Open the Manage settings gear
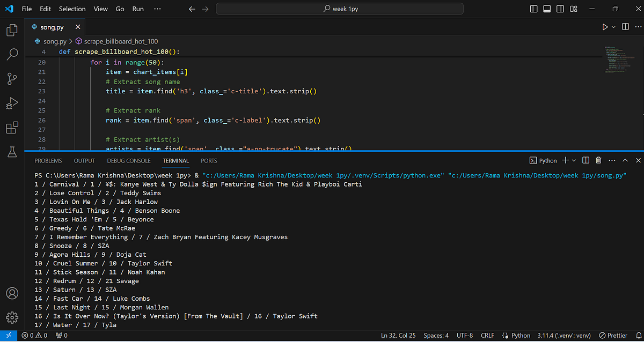Image resolution: width=644 pixels, height=342 pixels. click(x=11, y=317)
